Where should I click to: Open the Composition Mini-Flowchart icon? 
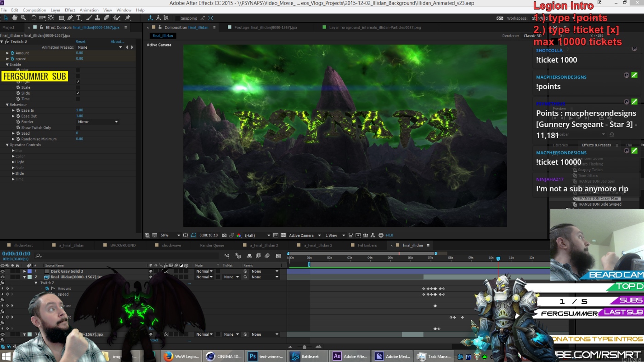pos(227,256)
